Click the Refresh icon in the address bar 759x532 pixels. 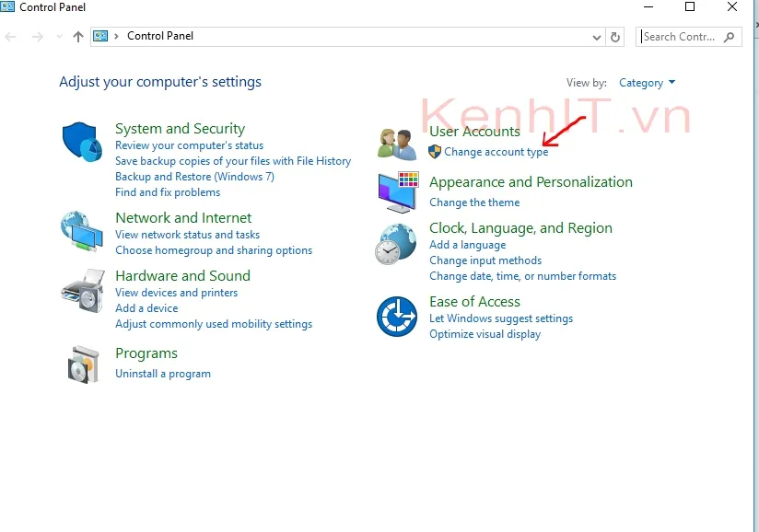click(x=614, y=36)
